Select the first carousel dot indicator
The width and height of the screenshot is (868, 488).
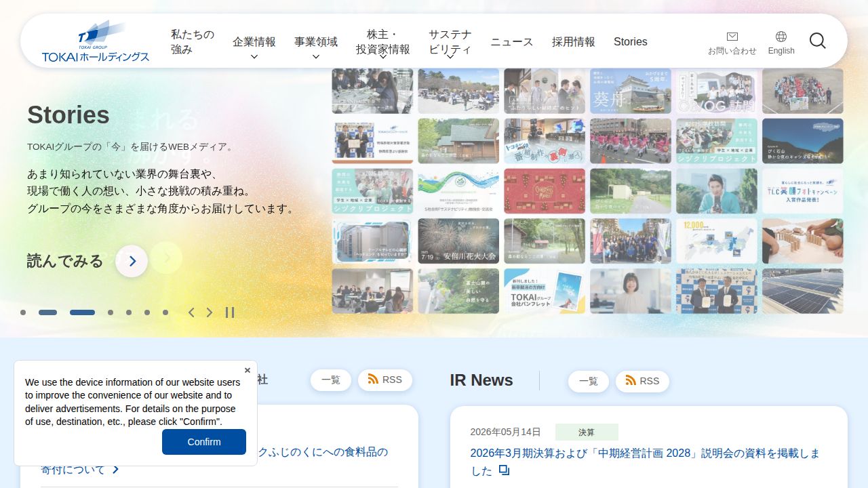[x=23, y=312]
